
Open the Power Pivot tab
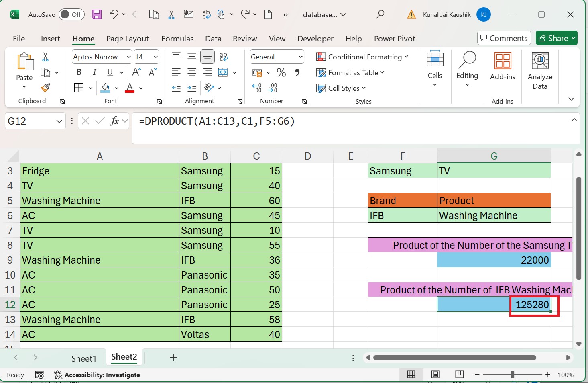pyautogui.click(x=394, y=39)
